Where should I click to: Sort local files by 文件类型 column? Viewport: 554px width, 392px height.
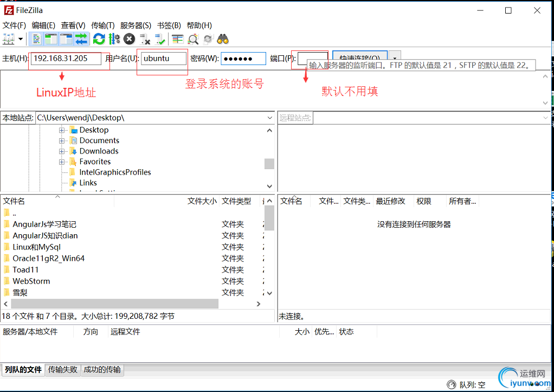(x=236, y=201)
